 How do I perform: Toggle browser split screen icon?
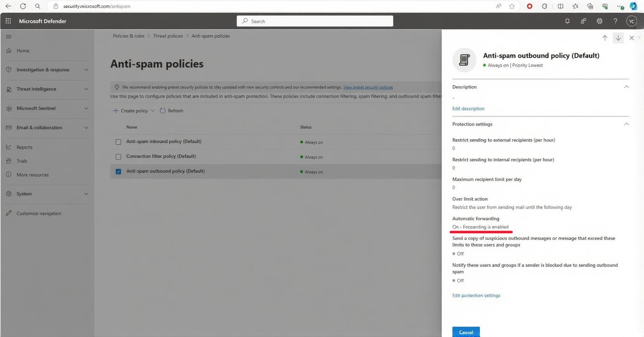pyautogui.click(x=561, y=6)
